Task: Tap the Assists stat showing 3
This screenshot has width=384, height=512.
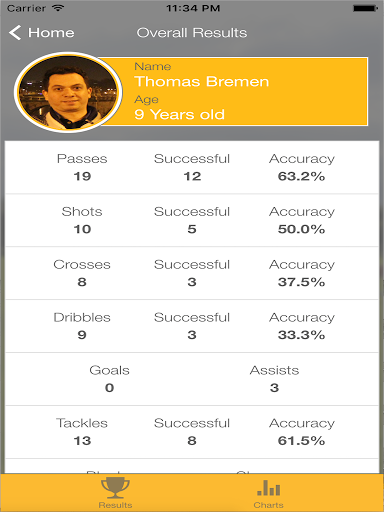Action: click(x=274, y=379)
